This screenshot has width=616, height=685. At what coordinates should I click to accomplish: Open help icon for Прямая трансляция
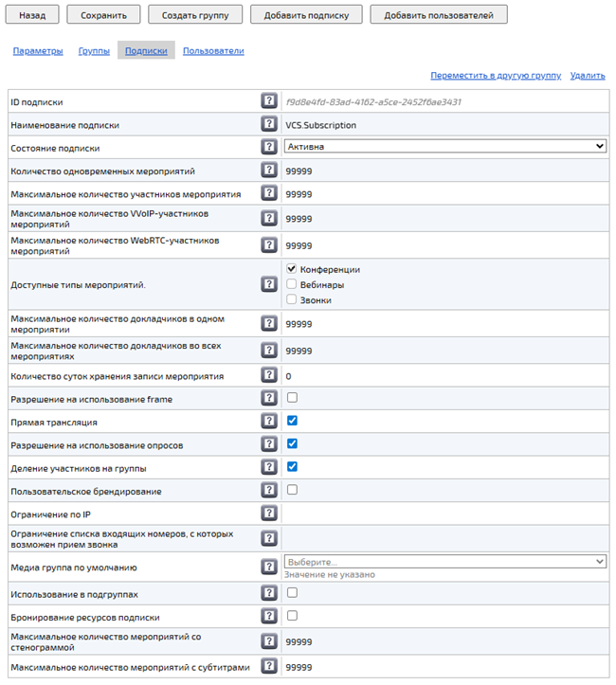click(269, 422)
